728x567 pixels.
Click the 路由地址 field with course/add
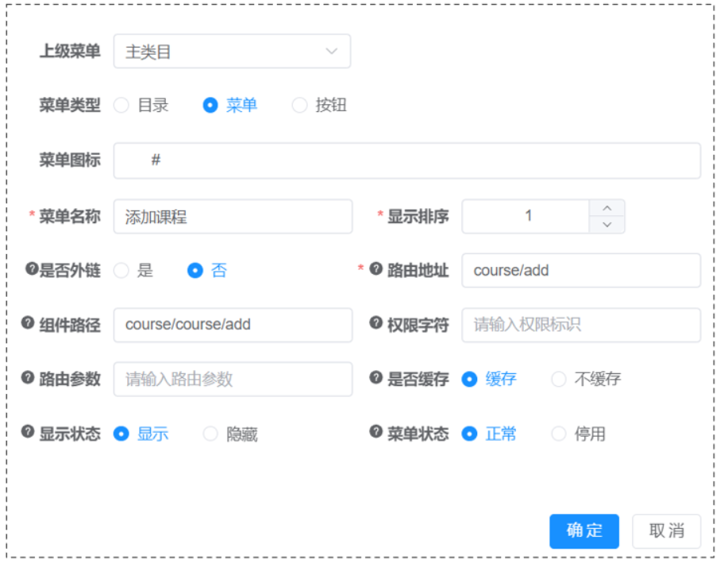[x=581, y=270]
